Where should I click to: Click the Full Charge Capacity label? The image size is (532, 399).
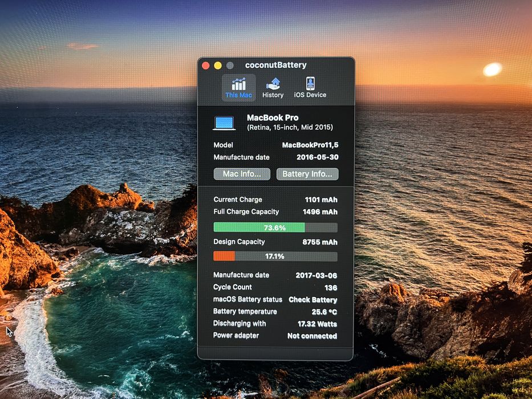[x=246, y=211]
